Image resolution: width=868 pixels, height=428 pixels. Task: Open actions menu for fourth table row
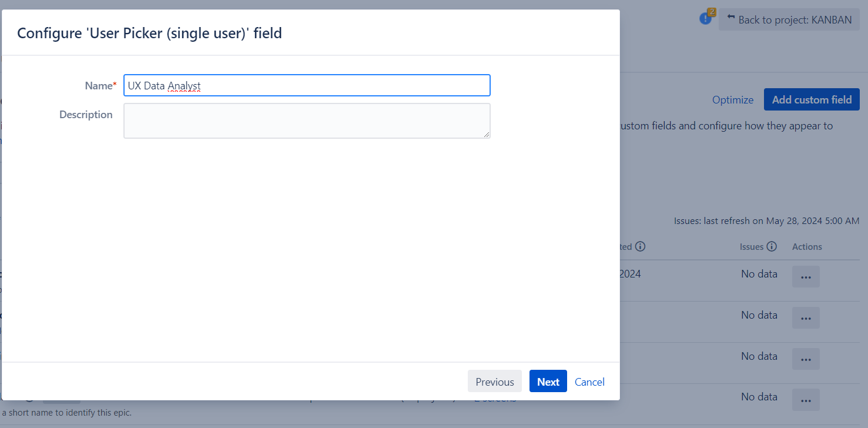(x=806, y=400)
